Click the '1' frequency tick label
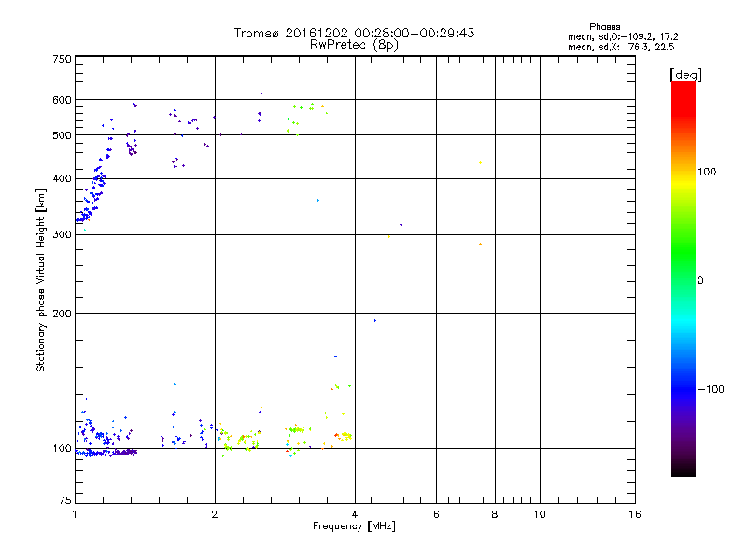The height and width of the screenshot is (560, 747). [x=75, y=514]
